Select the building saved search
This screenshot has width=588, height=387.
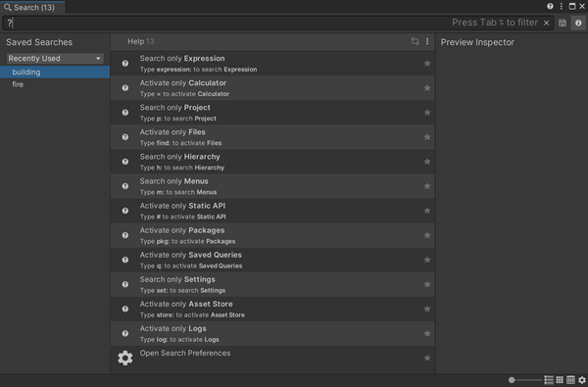[55, 72]
